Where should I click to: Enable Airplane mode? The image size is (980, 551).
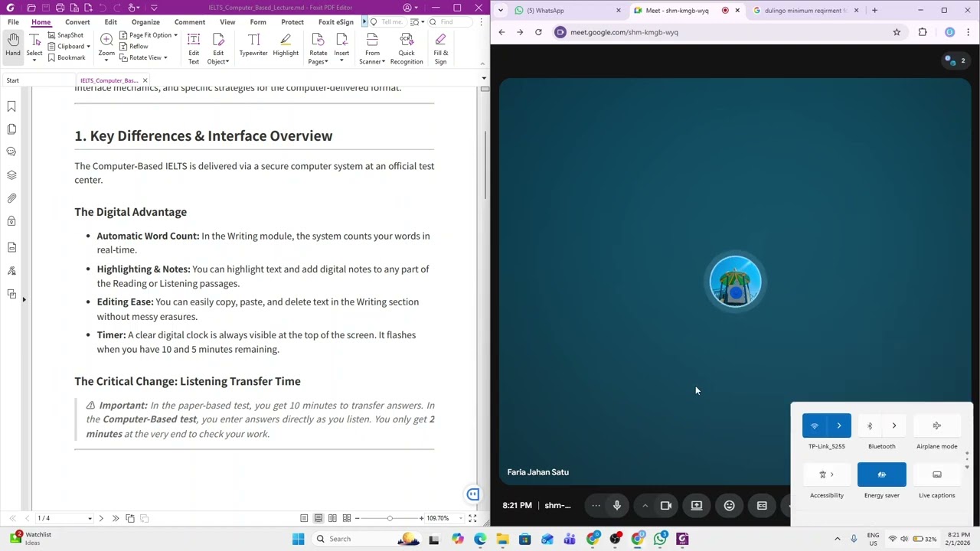936,425
